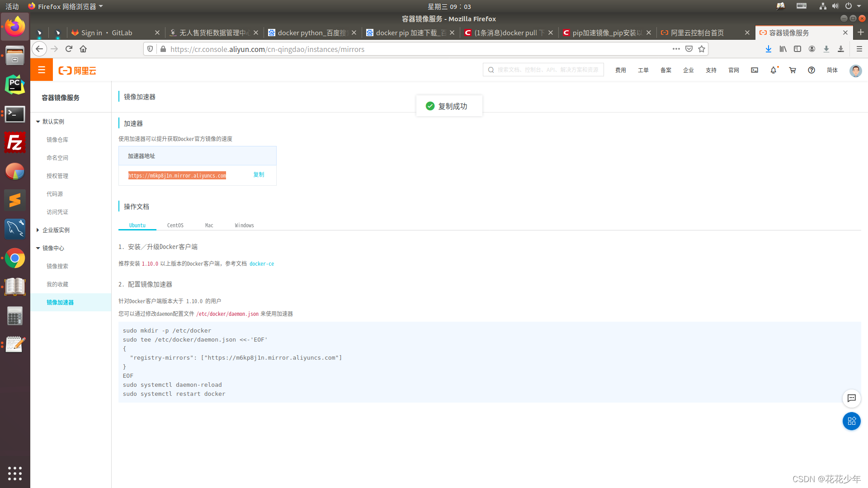The height and width of the screenshot is (488, 868).
Task: Click the user avatar in header
Action: pos(855,70)
